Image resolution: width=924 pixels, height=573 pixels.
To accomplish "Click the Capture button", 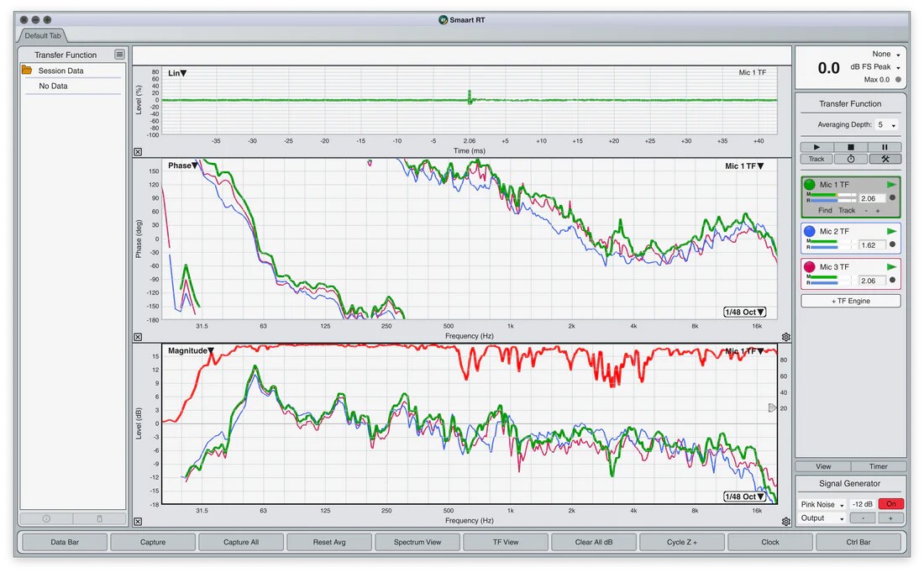I will [153, 542].
